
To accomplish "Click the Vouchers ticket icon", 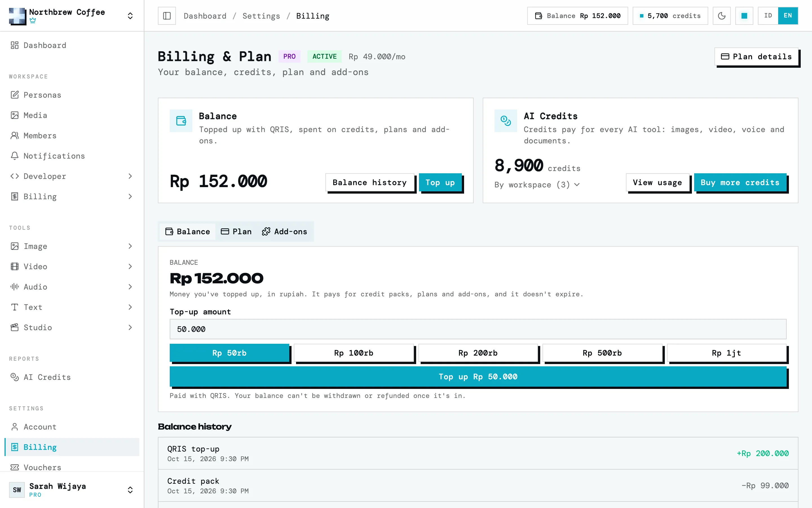I will point(14,467).
